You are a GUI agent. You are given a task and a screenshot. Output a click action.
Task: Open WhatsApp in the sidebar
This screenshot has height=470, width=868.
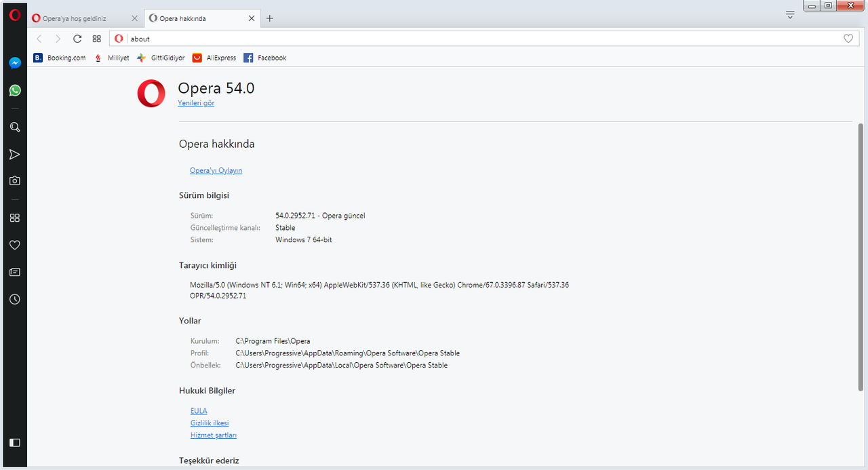(15, 90)
